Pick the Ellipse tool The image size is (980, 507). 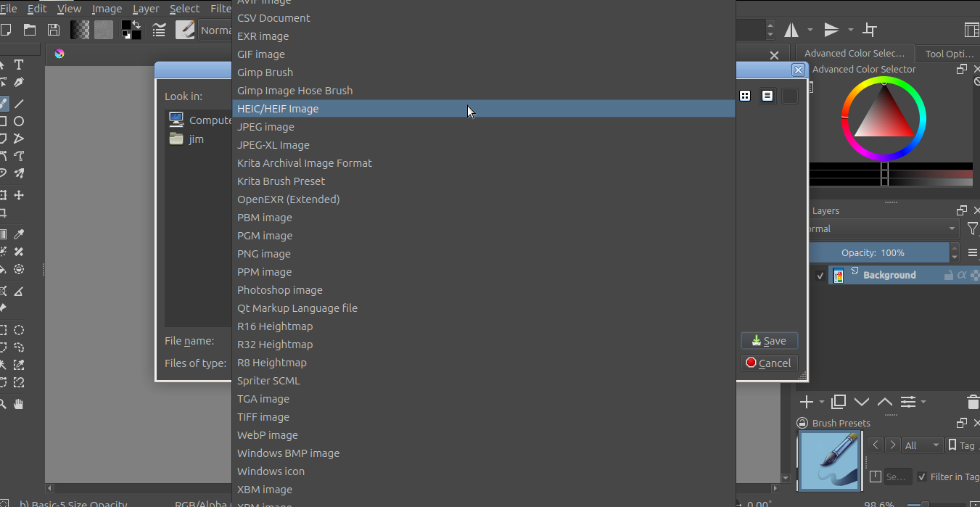(19, 121)
